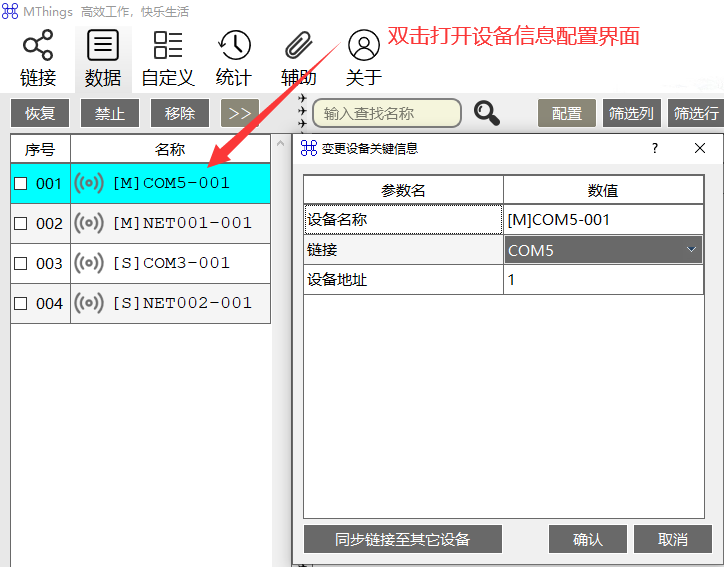This screenshot has width=724, height=567.
Task: Select the 链接 parameter cell
Action: pyautogui.click(x=403, y=250)
